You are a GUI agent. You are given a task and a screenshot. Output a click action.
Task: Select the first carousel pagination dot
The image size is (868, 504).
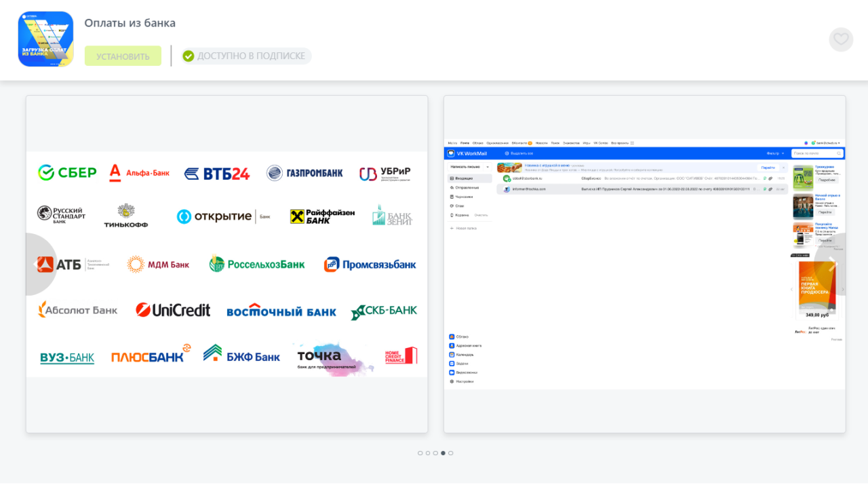[x=420, y=453]
